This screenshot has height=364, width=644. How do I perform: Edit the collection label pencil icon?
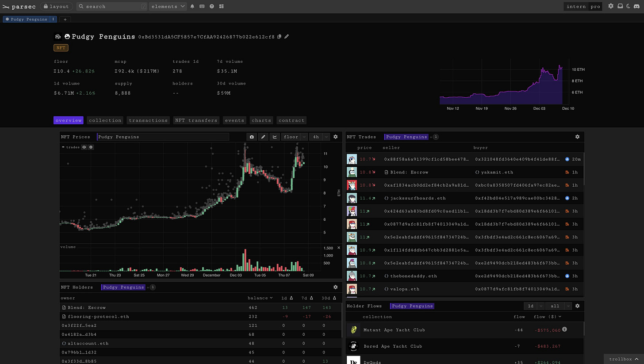point(287,37)
